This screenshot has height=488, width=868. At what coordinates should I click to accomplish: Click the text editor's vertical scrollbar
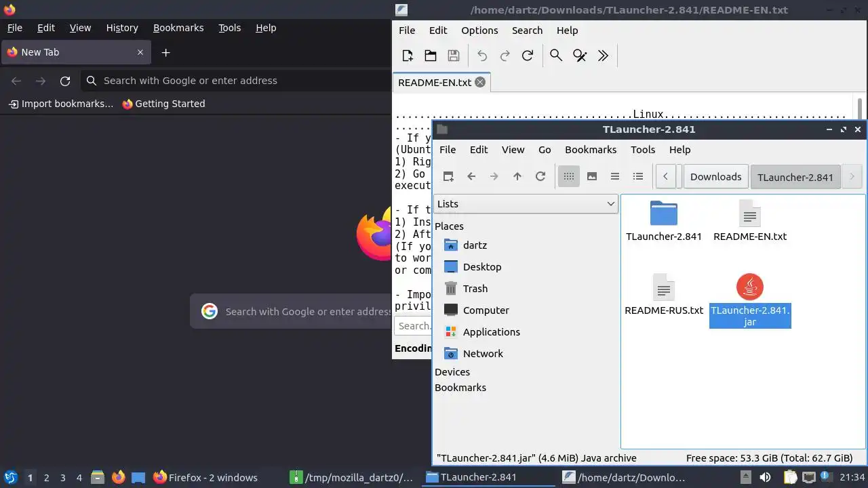pyautogui.click(x=859, y=108)
